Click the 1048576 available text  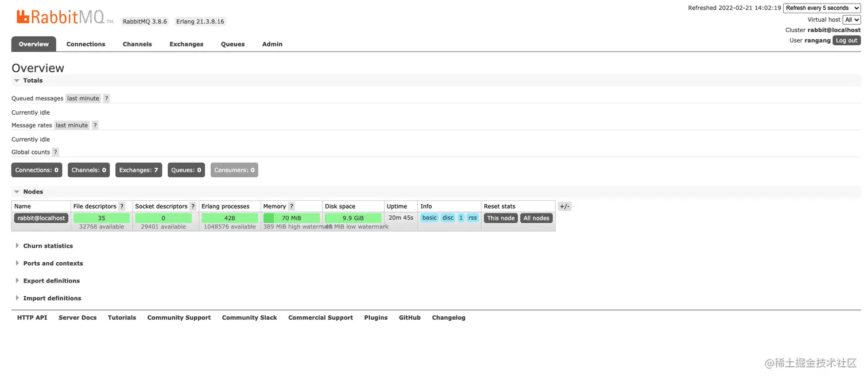[230, 227]
